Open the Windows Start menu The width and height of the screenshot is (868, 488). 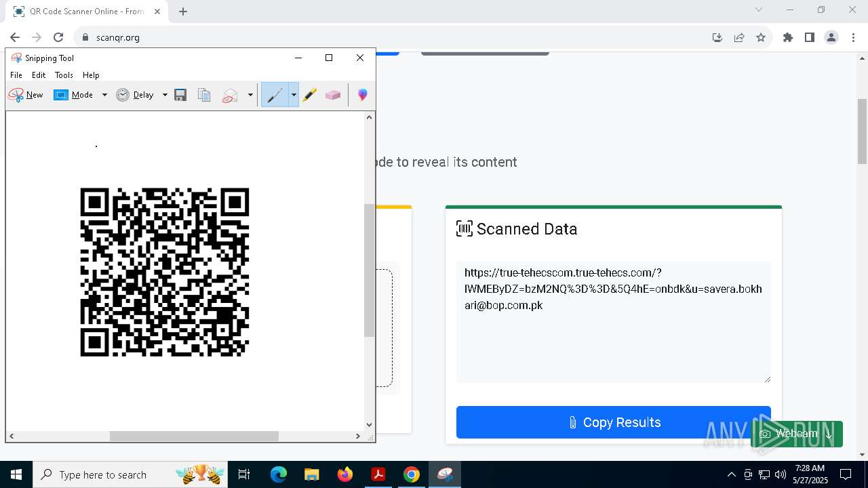tap(16, 474)
